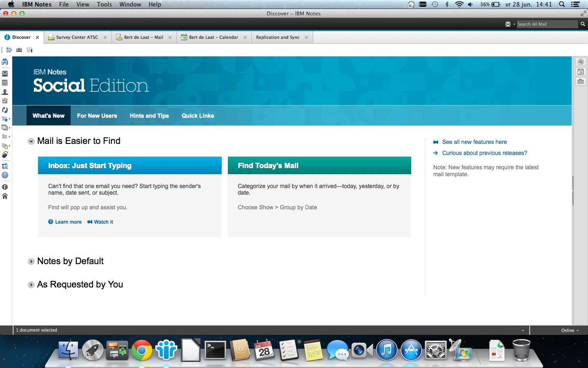
Task: Close the Survey Center ATSC tab
Action: (105, 37)
